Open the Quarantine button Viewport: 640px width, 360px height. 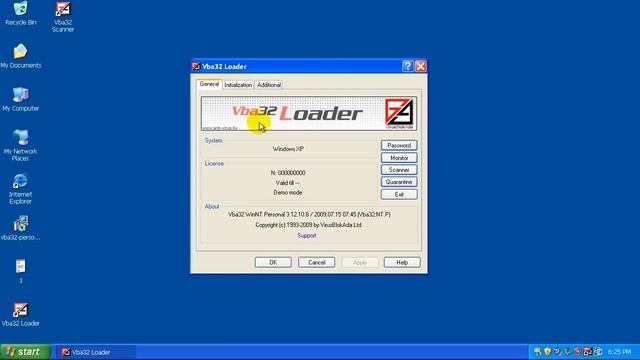click(399, 182)
